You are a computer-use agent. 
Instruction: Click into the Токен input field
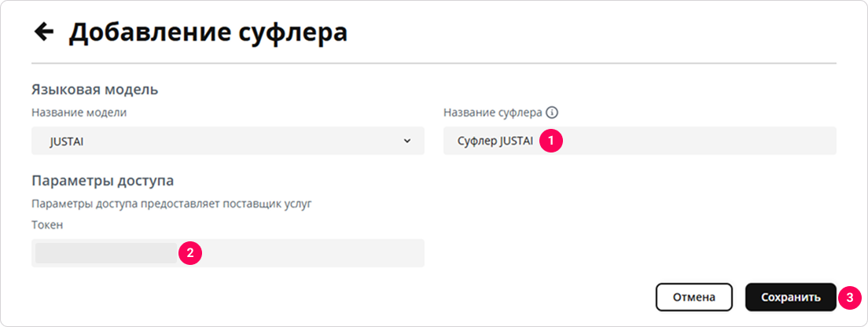(x=228, y=253)
